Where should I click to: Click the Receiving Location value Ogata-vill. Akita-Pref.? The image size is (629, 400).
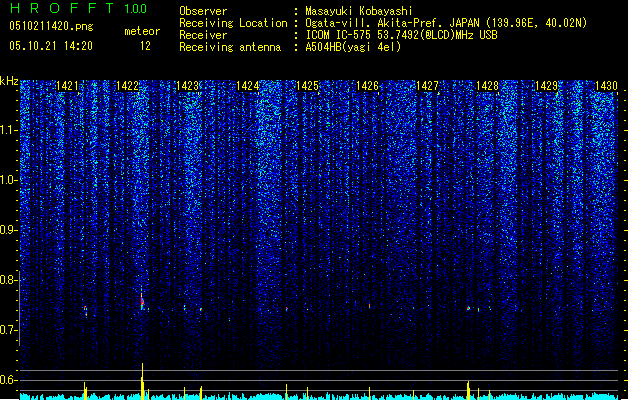point(371,23)
